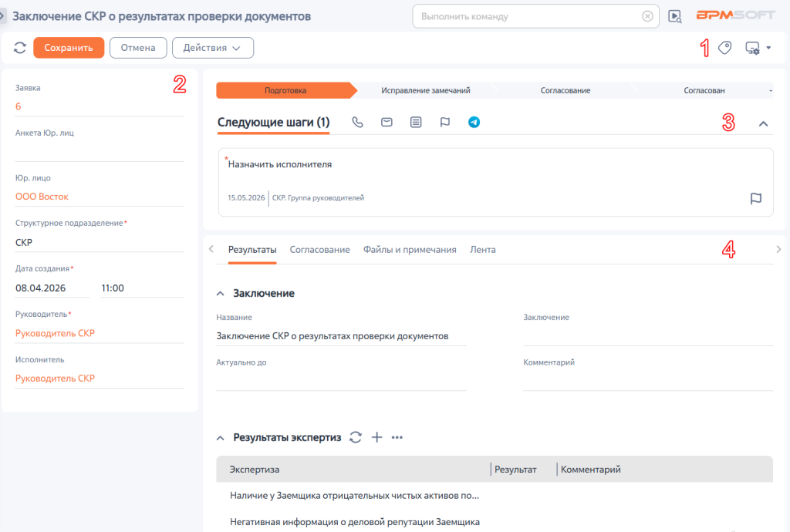Click the creation time field 11:00

click(143, 288)
